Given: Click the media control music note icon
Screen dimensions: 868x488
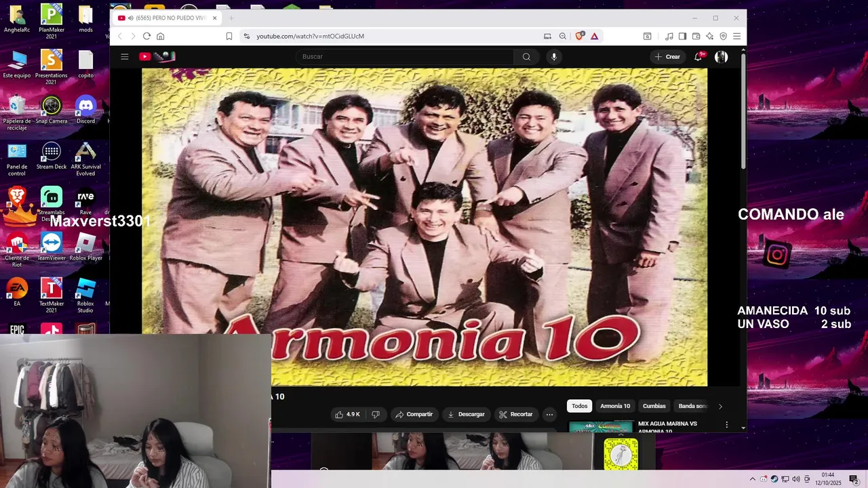Looking at the screenshot, I should click(669, 36).
